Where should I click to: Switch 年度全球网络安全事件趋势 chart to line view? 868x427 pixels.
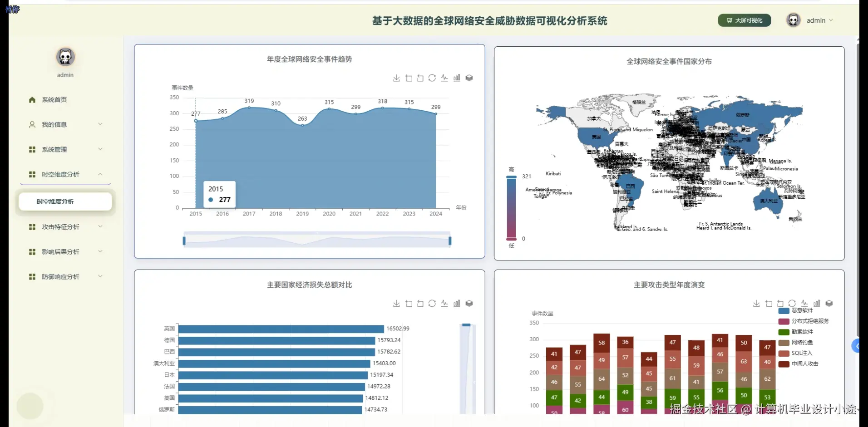pos(444,78)
